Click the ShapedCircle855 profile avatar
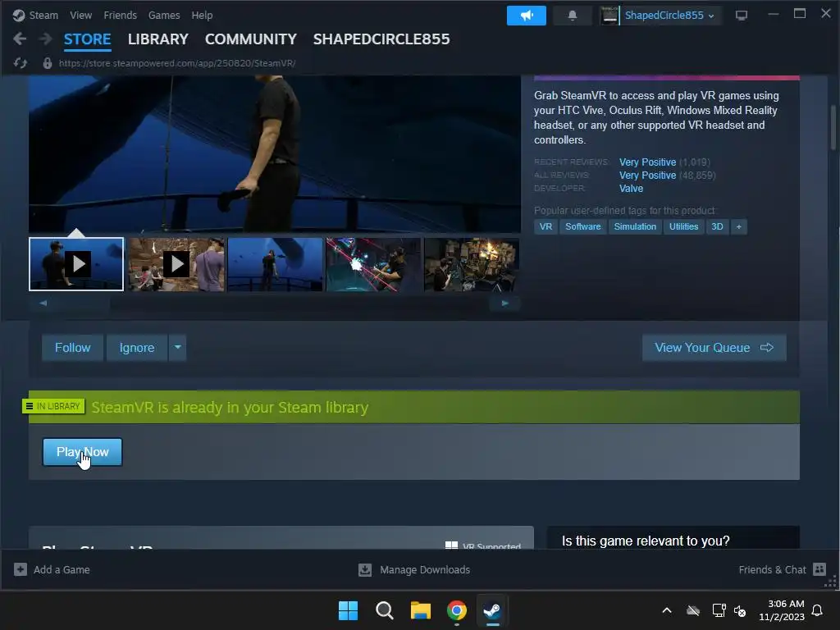This screenshot has width=840, height=630. tap(609, 16)
